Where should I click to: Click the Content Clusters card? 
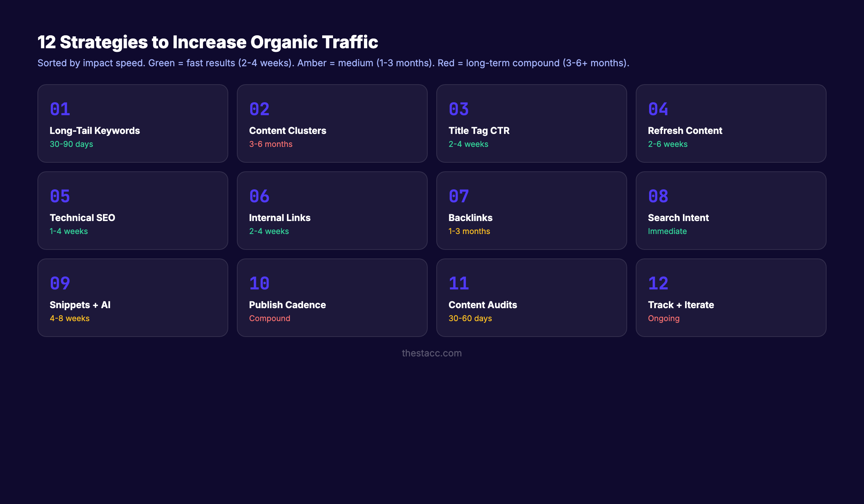[332, 123]
